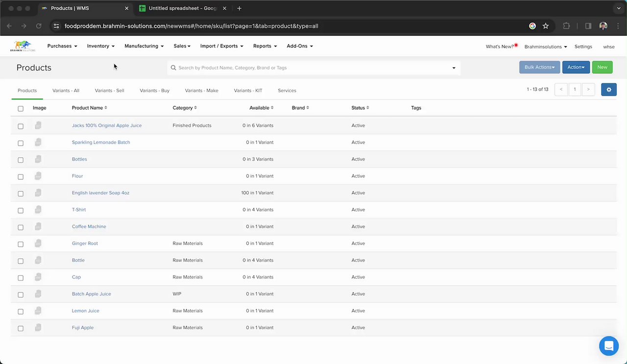Go to next page of results
This screenshot has height=364, width=627.
588,90
